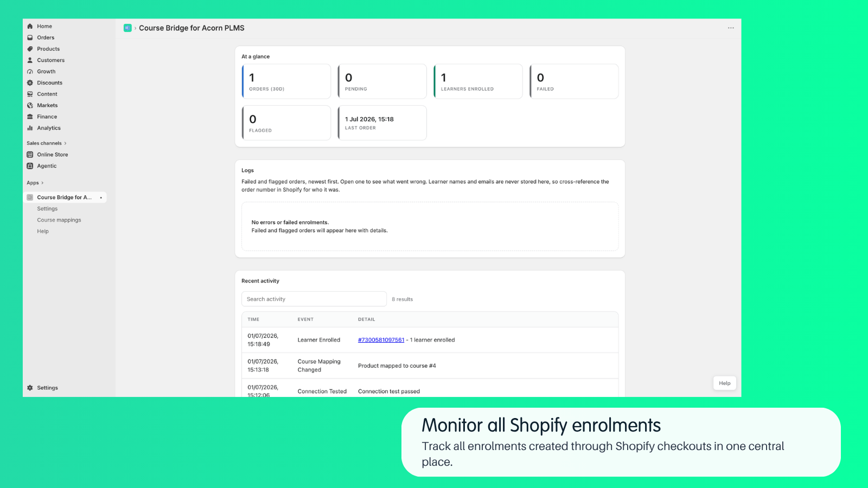This screenshot has height=488, width=868.
Task: Click the Growth gauge icon
Action: [x=30, y=72]
